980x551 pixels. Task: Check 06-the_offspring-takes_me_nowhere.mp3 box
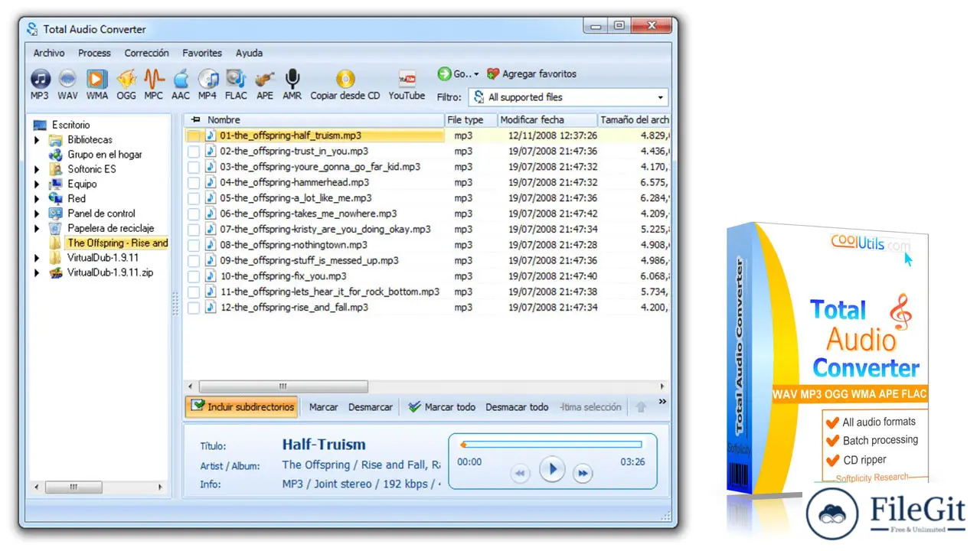pos(194,214)
